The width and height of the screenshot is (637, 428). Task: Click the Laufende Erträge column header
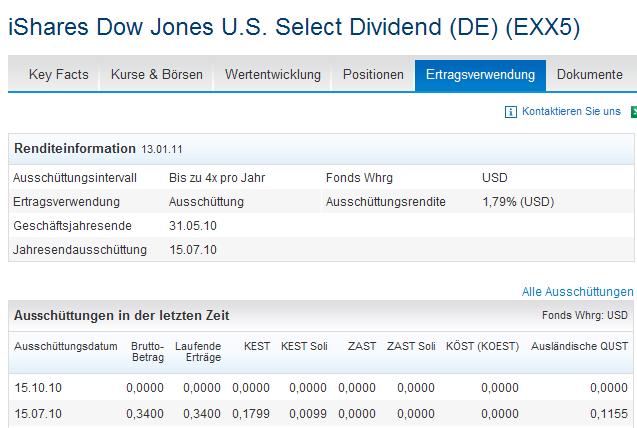point(203,352)
